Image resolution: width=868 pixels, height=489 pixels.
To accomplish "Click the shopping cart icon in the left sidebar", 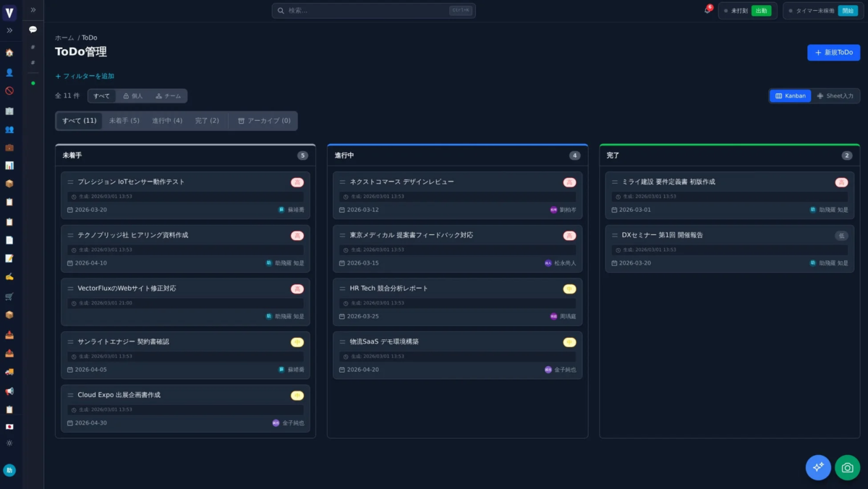I will coord(10,296).
